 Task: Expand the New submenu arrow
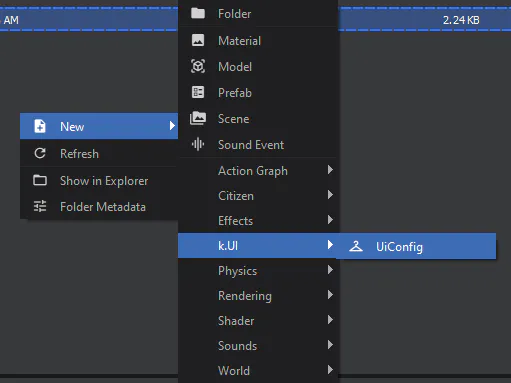coord(172,126)
